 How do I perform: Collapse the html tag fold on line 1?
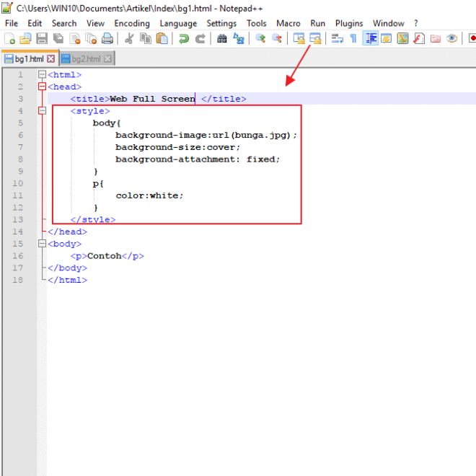[x=42, y=74]
